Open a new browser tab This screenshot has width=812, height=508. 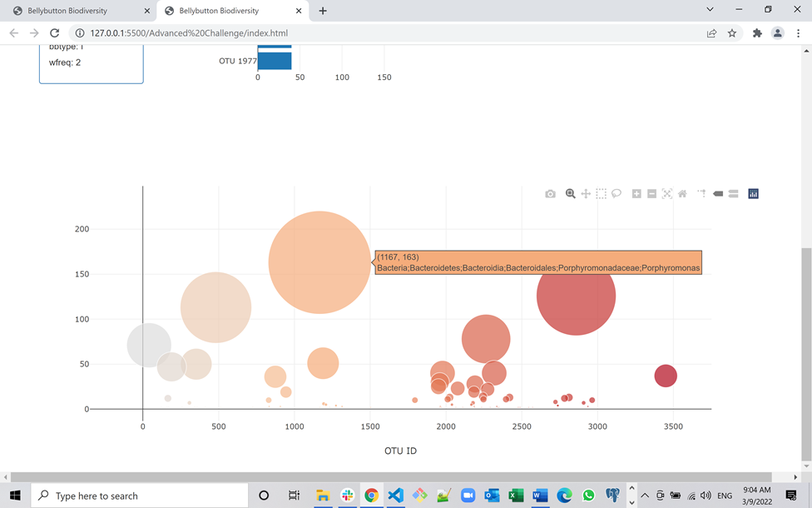click(x=323, y=11)
